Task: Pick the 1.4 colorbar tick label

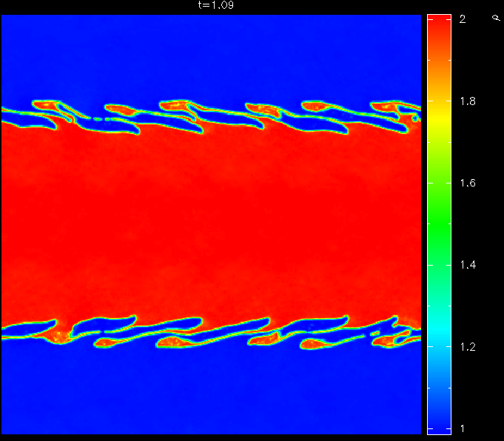Action: (466, 265)
